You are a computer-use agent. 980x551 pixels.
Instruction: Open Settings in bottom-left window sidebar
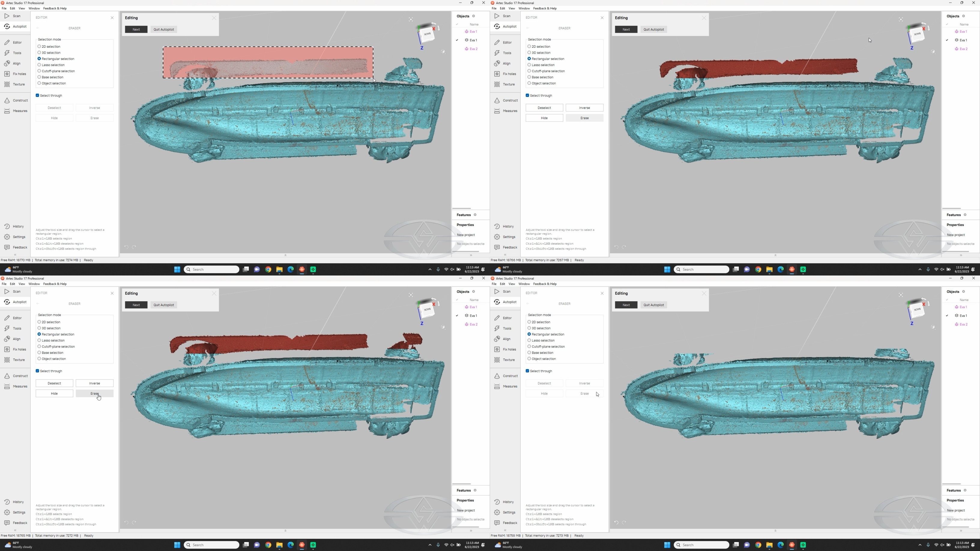[15, 512]
